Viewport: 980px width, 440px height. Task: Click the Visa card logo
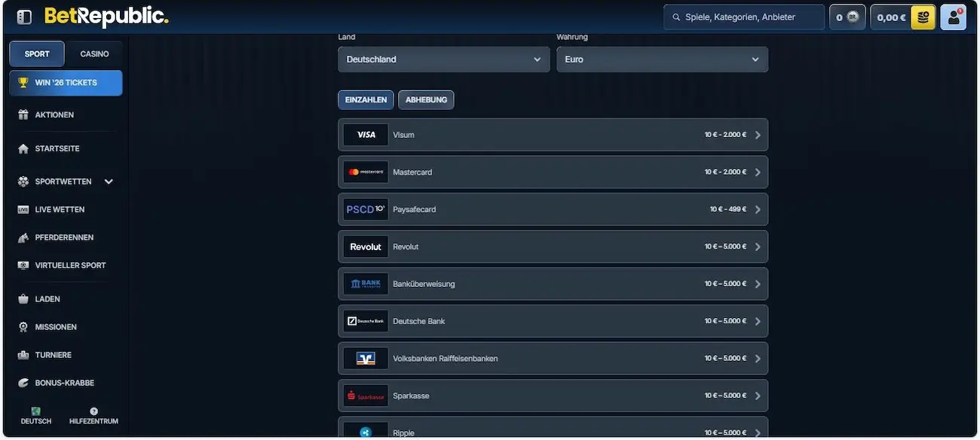366,135
